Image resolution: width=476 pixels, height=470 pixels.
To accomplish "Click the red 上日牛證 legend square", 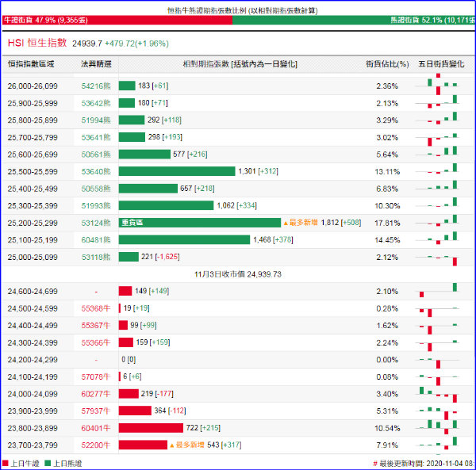I will [x=5, y=464].
